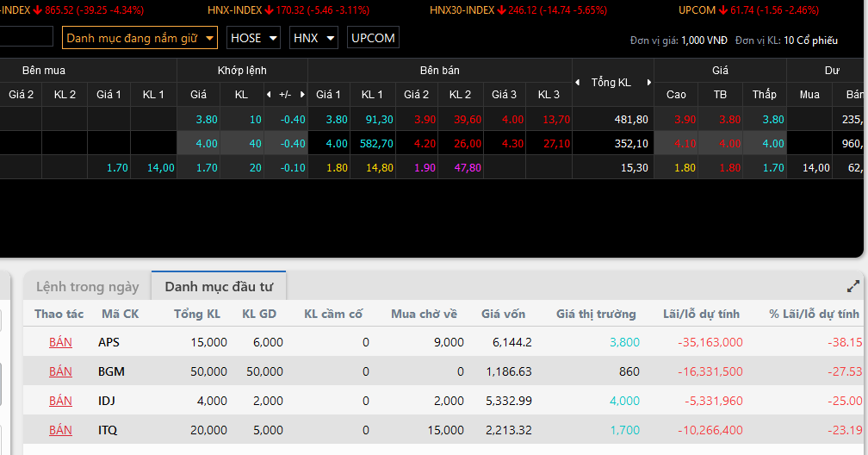Click BÁN link for BGM
868x455 pixels.
[60, 371]
